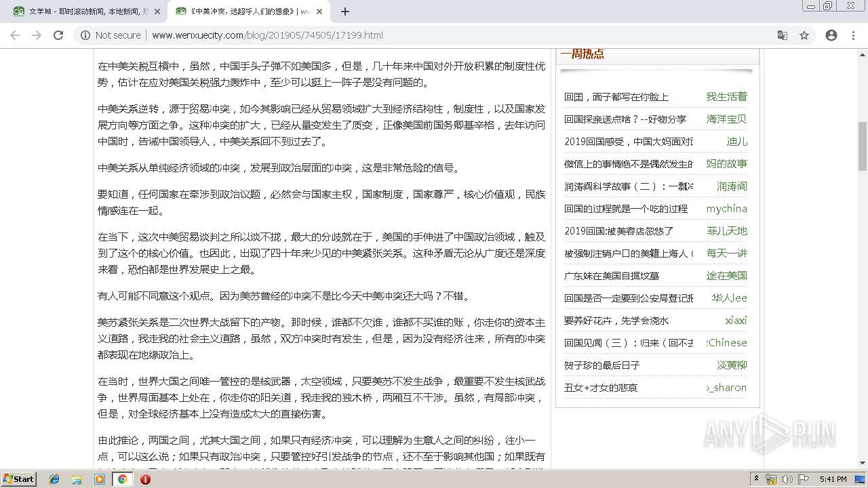Click the 一周热点 section heading
Screen dimensions: 868x488
click(x=582, y=54)
